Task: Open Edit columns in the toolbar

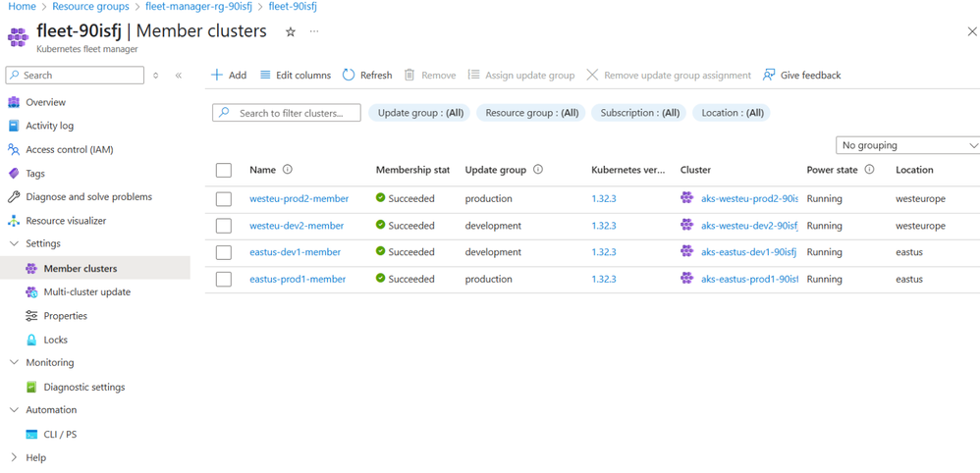Action: tap(295, 75)
